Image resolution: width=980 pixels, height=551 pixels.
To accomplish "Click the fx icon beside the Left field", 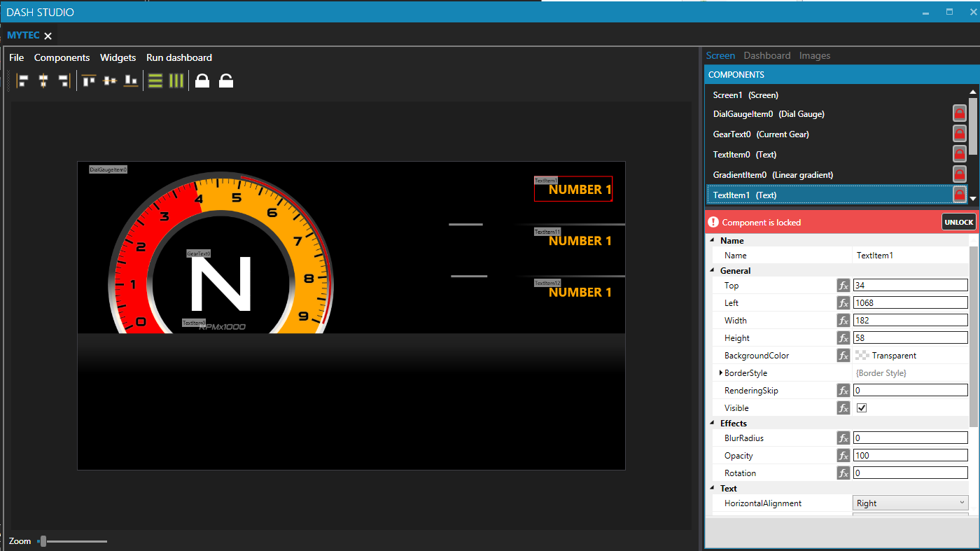I will coord(843,303).
